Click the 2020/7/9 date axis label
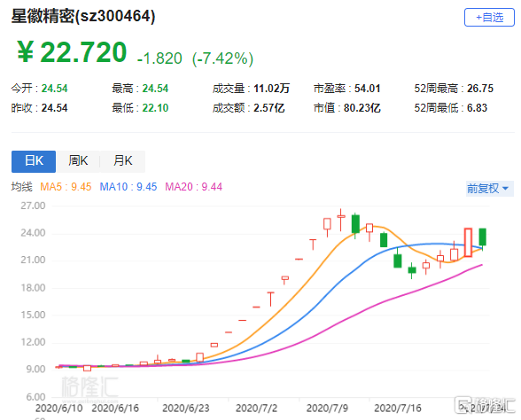Screen dimensions: 521x420 click(327, 408)
